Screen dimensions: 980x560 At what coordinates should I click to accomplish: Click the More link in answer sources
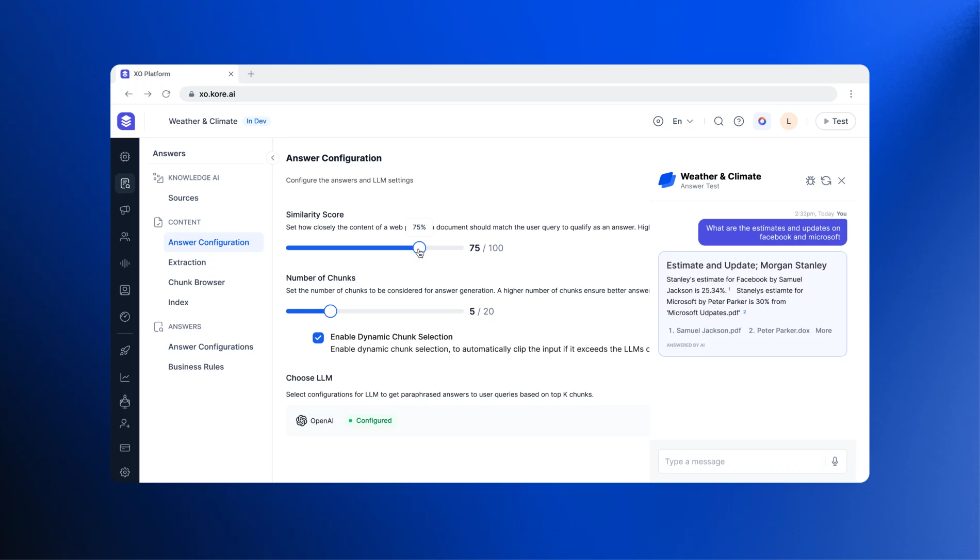click(824, 331)
